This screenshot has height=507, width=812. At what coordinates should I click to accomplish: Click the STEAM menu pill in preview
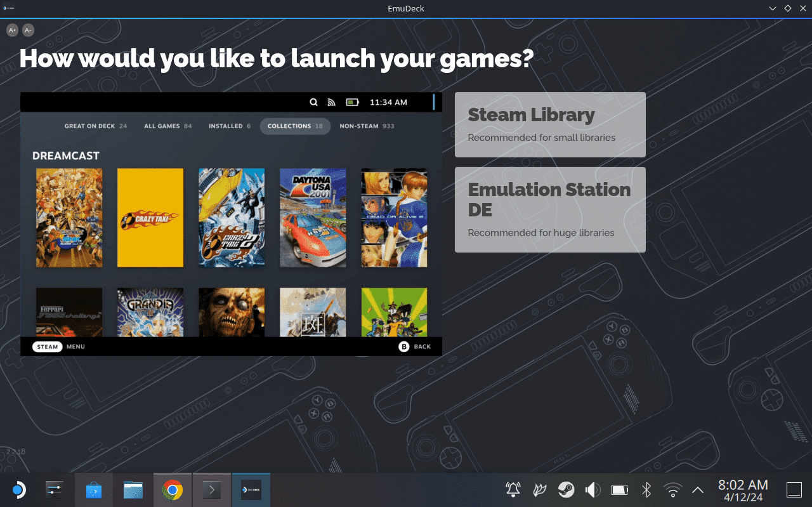pos(48,346)
